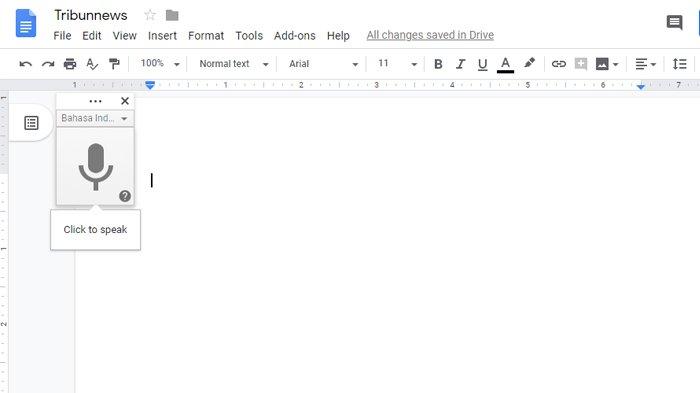This screenshot has height=393, width=700.
Task: Open the Bahasa Indonesia language dropdown
Action: coord(95,118)
